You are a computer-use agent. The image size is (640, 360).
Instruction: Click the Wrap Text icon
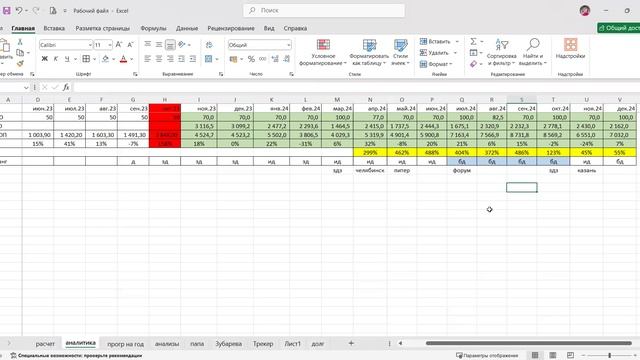(x=209, y=44)
